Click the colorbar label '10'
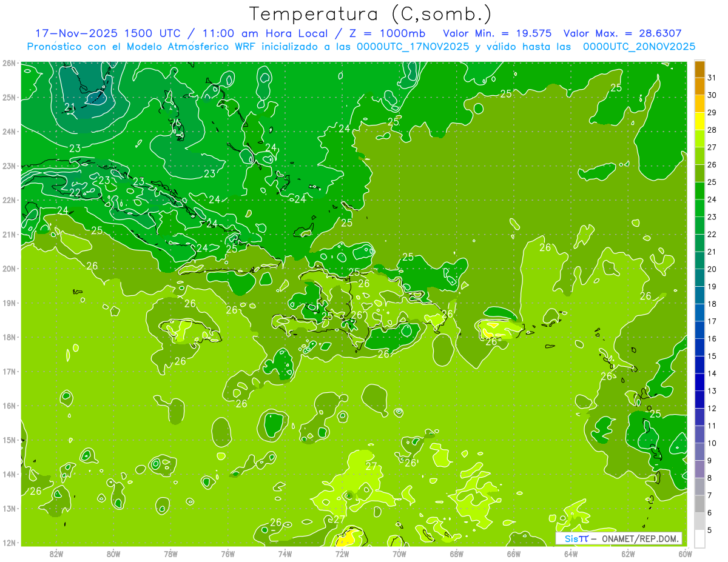 point(712,443)
